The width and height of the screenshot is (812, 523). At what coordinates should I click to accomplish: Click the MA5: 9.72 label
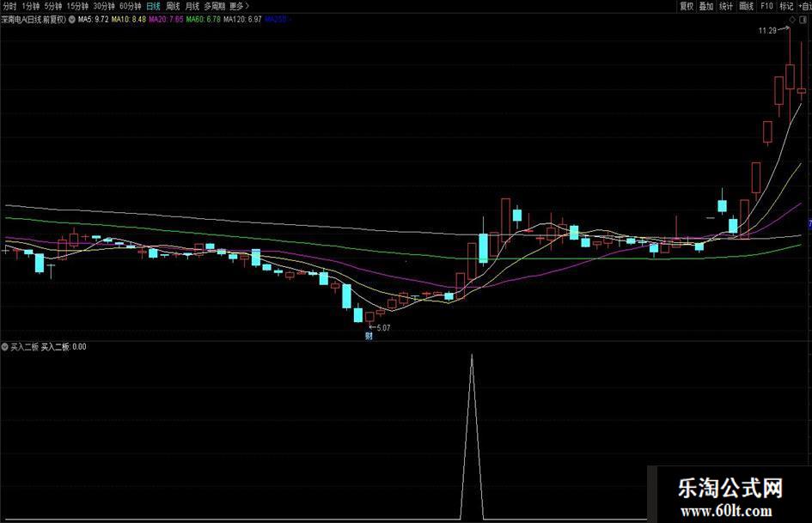tap(93, 20)
